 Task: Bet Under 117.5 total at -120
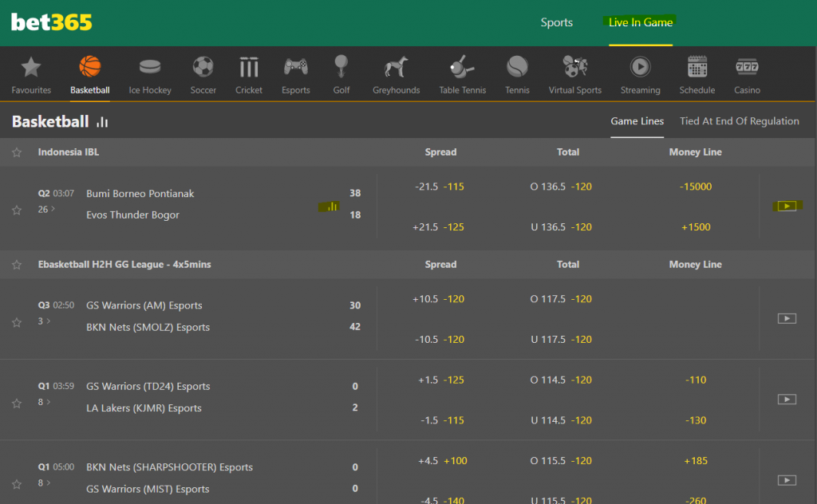click(x=561, y=340)
